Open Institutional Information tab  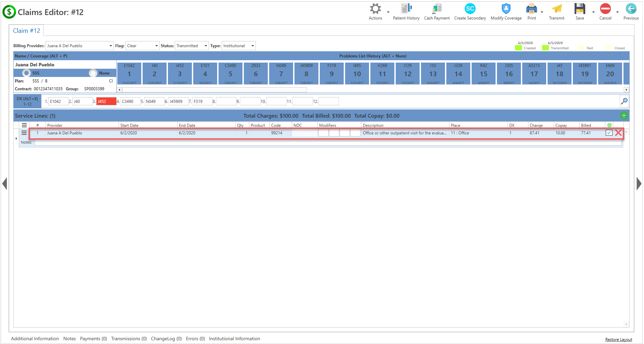[234, 339]
